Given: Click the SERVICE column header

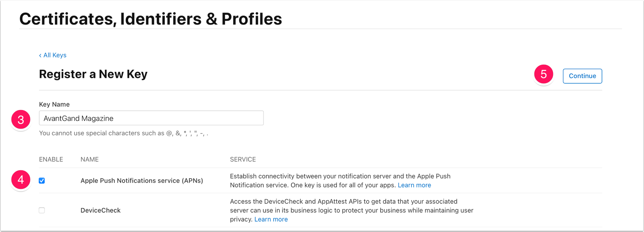Looking at the screenshot, I should (243, 159).
